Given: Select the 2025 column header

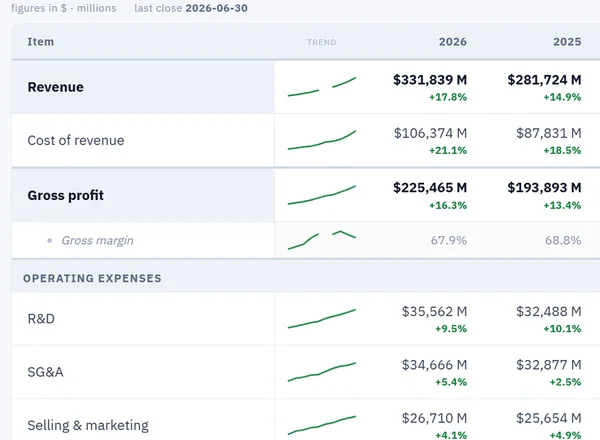Looking at the screenshot, I should [x=567, y=42].
